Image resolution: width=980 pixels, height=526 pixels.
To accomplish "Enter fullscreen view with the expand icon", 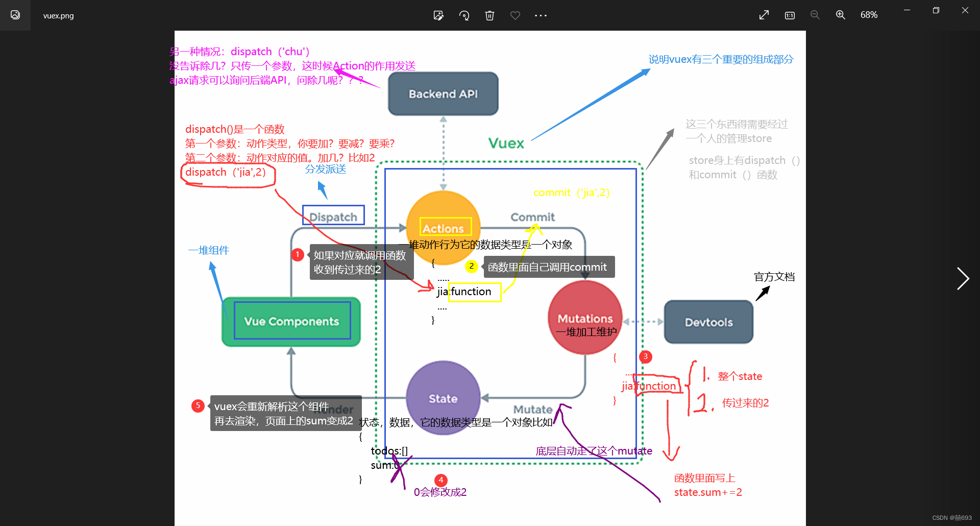I will pos(764,15).
